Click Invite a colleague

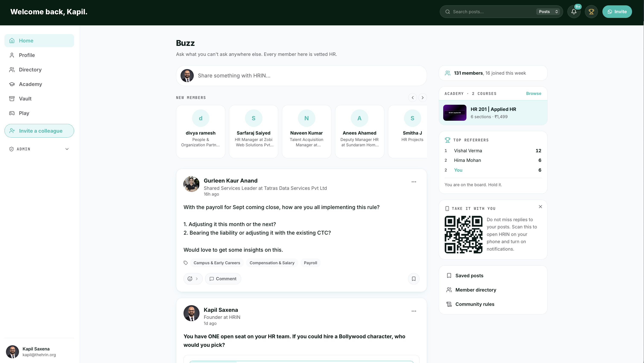point(39,131)
